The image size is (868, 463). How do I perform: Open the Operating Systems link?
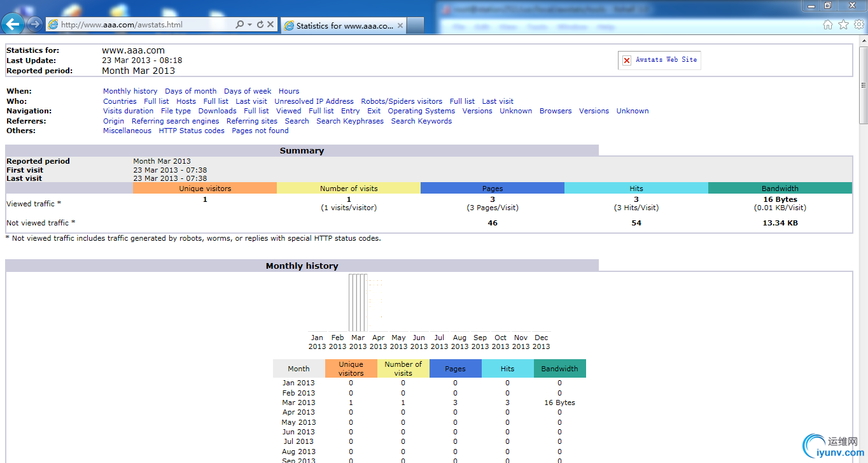(421, 111)
